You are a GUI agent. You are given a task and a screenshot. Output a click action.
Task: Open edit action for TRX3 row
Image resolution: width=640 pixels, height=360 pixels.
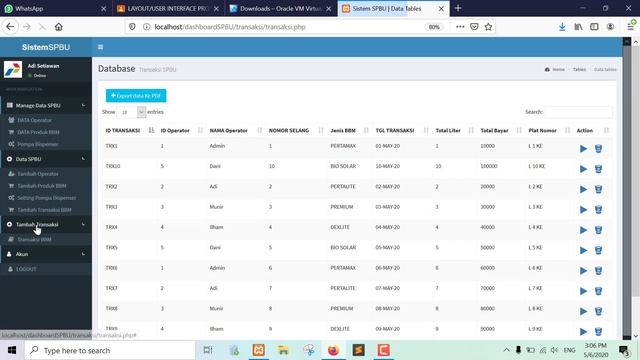(583, 210)
